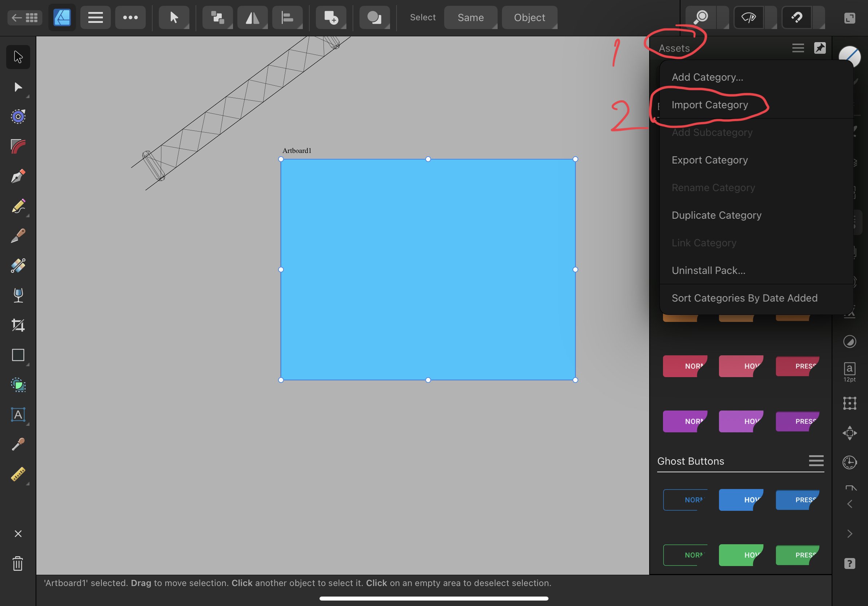Choose Import Category from menu
The width and height of the screenshot is (868, 606).
pyautogui.click(x=710, y=105)
